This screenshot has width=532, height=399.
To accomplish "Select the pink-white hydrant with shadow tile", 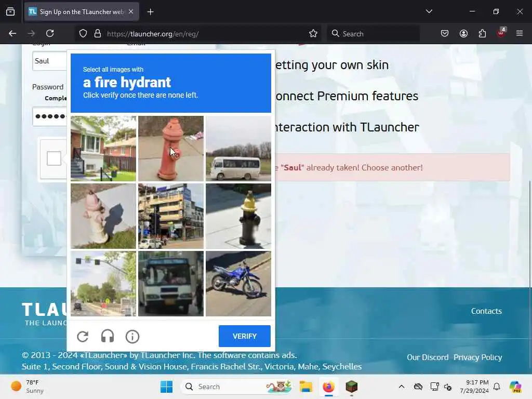I will pyautogui.click(x=103, y=216).
